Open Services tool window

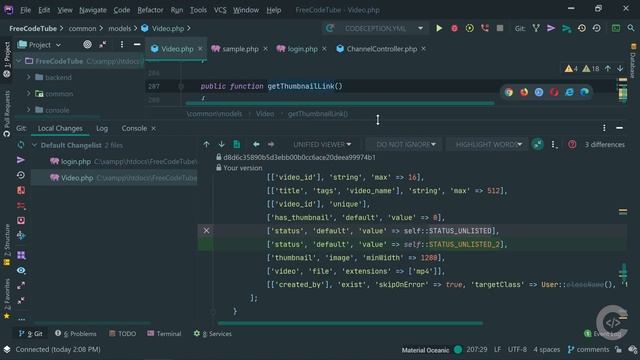213,333
